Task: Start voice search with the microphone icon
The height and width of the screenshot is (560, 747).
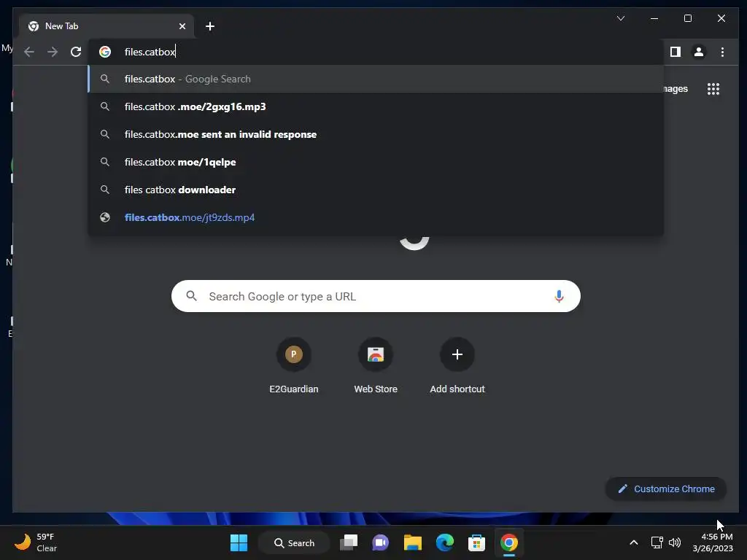Action: tap(559, 296)
